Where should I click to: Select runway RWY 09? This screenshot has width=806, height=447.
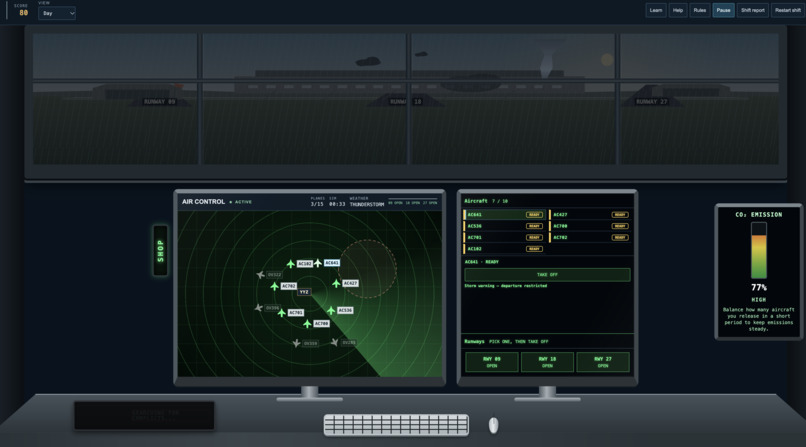coord(491,362)
